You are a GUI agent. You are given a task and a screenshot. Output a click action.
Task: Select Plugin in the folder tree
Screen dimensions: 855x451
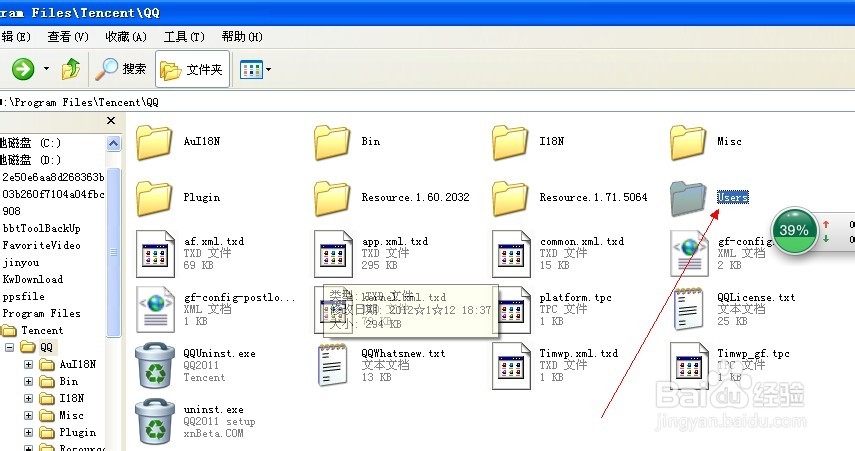[x=77, y=432]
